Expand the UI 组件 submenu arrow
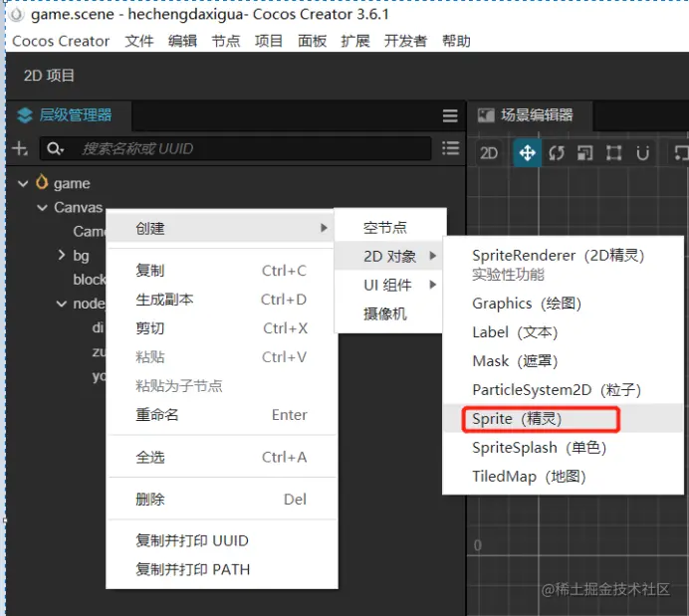Image resolution: width=689 pixels, height=616 pixels. 433,285
